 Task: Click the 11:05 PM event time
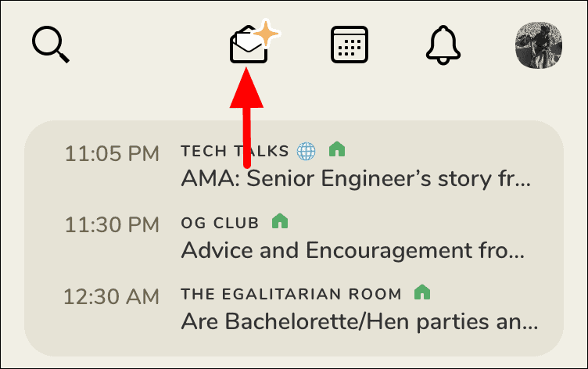tap(112, 154)
